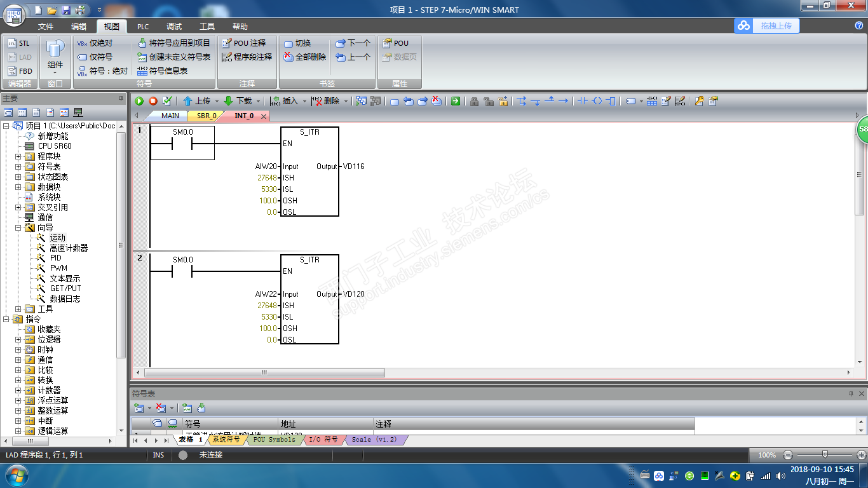Click the Open folder icon in quick access
Viewport: 868px width, 488px height.
coord(52,10)
